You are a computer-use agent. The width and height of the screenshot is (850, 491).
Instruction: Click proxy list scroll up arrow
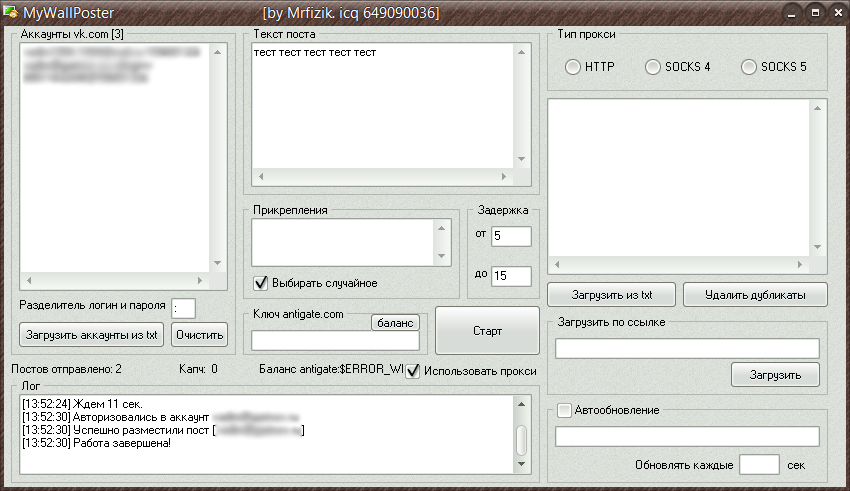pyautogui.click(x=817, y=108)
